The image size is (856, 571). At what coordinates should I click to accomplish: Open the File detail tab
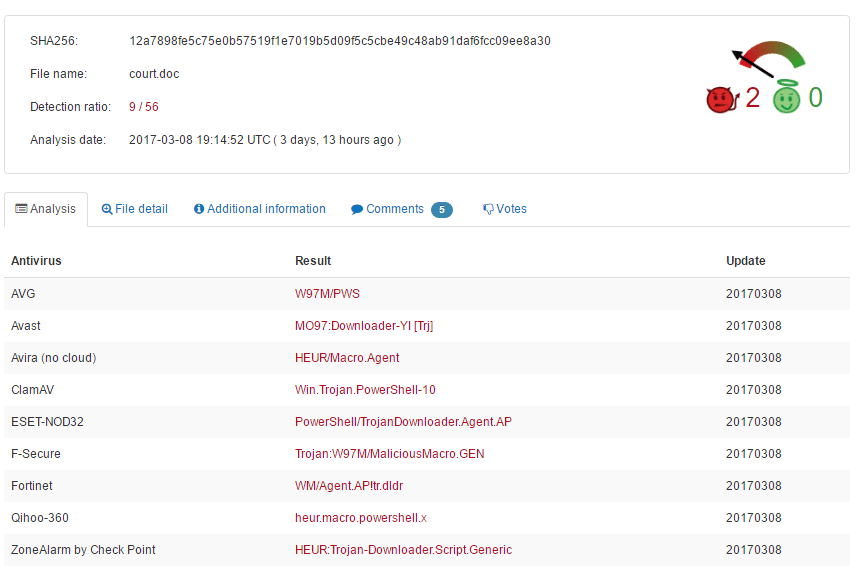(x=134, y=209)
